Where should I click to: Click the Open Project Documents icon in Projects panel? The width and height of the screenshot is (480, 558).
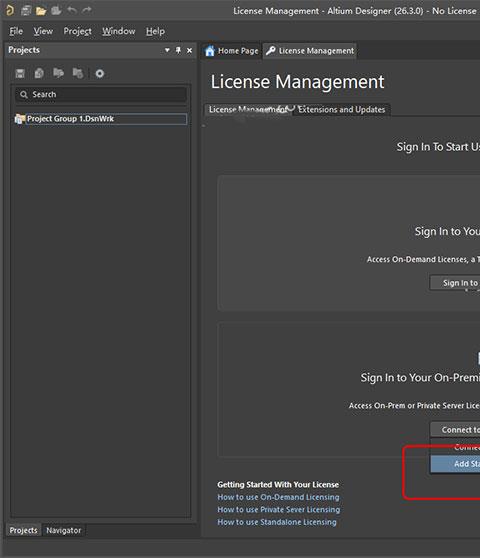58,73
